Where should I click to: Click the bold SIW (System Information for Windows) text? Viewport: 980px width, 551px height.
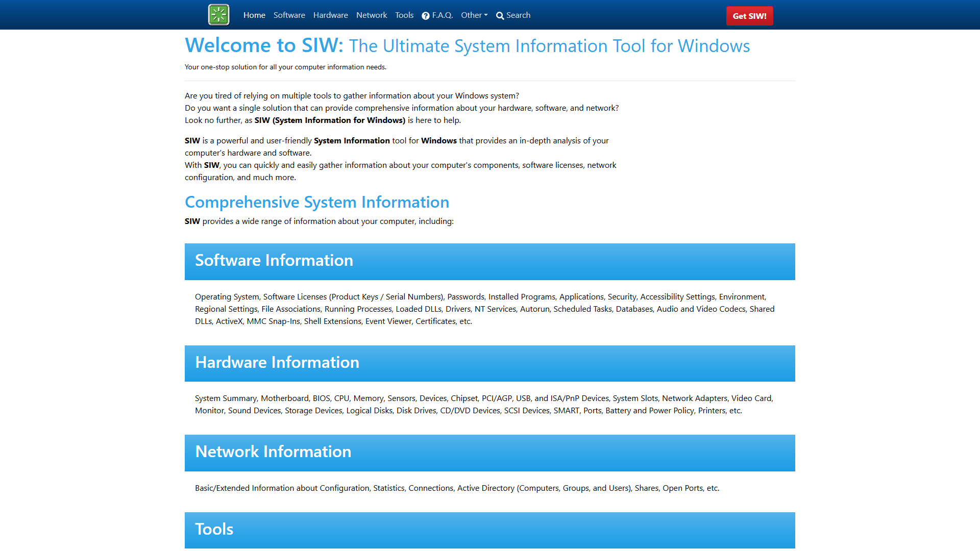point(329,120)
